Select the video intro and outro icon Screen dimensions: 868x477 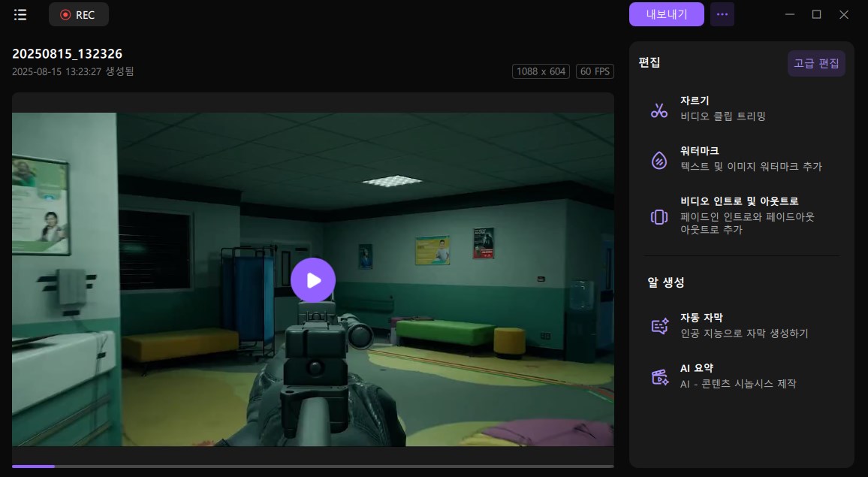[659, 217]
